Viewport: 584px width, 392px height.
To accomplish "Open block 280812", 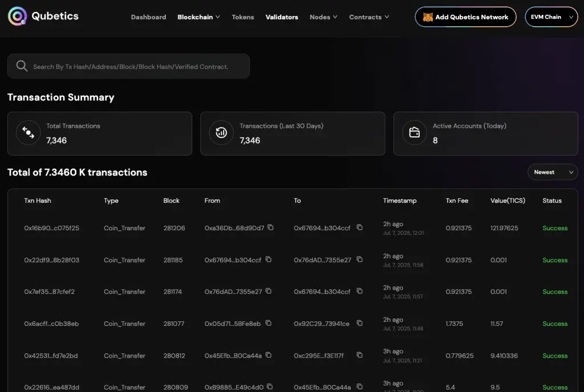I will click(x=174, y=356).
